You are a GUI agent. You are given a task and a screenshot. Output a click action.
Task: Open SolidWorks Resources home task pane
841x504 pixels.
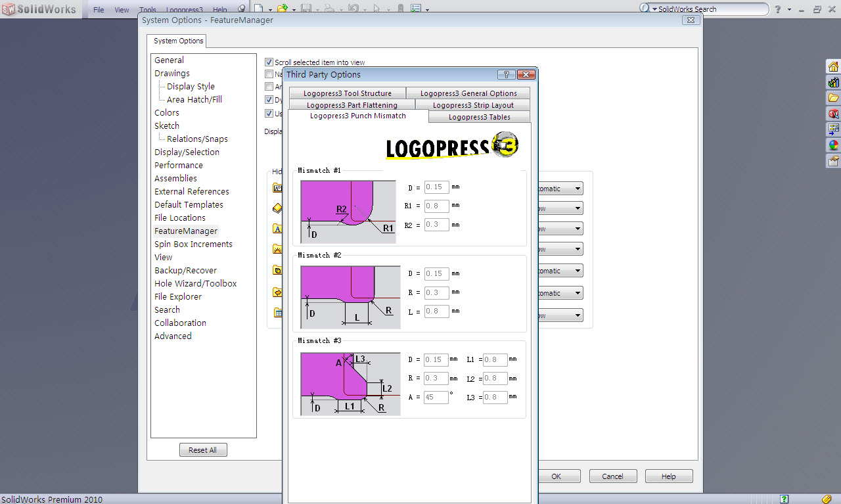[834, 66]
